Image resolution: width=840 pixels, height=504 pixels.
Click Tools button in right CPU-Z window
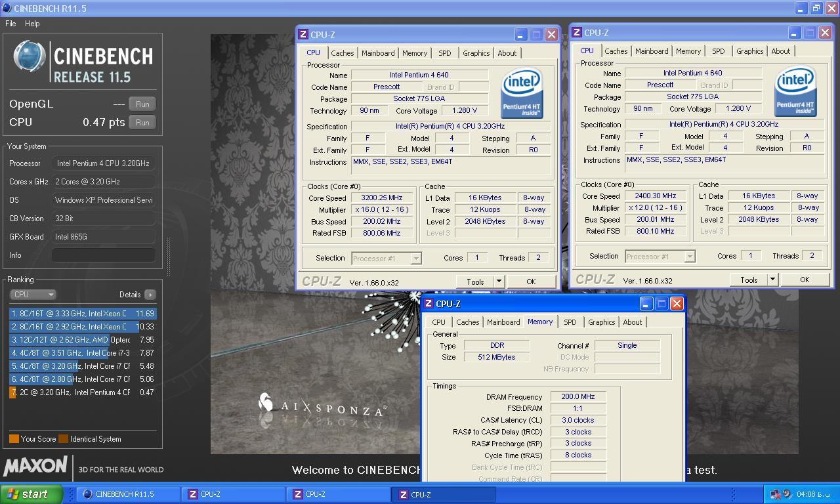pyautogui.click(x=749, y=280)
